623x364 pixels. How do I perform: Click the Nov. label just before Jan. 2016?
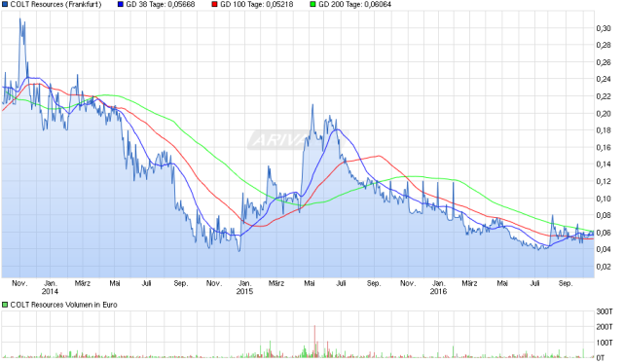pos(408,283)
